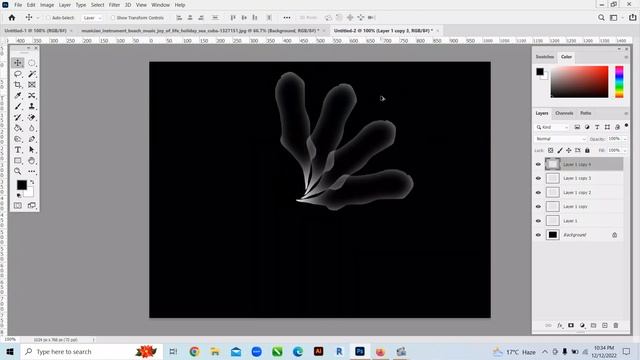The image size is (640, 360).
Task: Open the Image menu
Action: click(x=47, y=5)
